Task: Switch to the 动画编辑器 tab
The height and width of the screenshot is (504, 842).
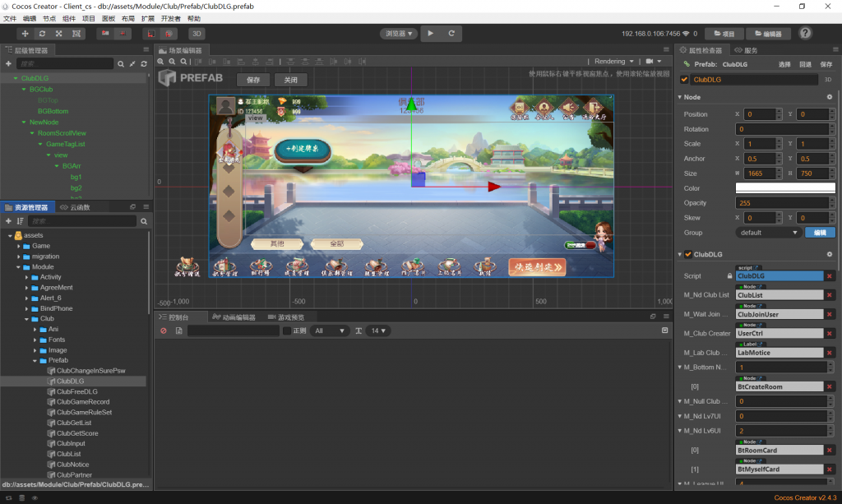Action: [x=234, y=317]
